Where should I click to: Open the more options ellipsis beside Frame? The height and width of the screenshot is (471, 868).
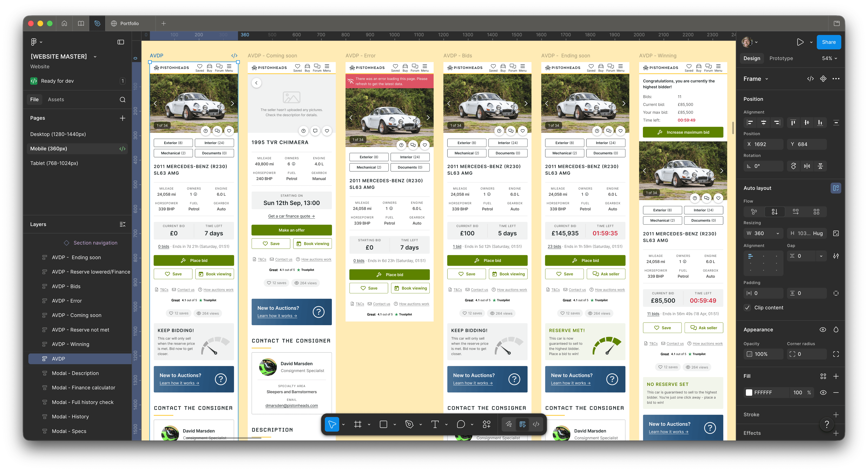click(836, 79)
